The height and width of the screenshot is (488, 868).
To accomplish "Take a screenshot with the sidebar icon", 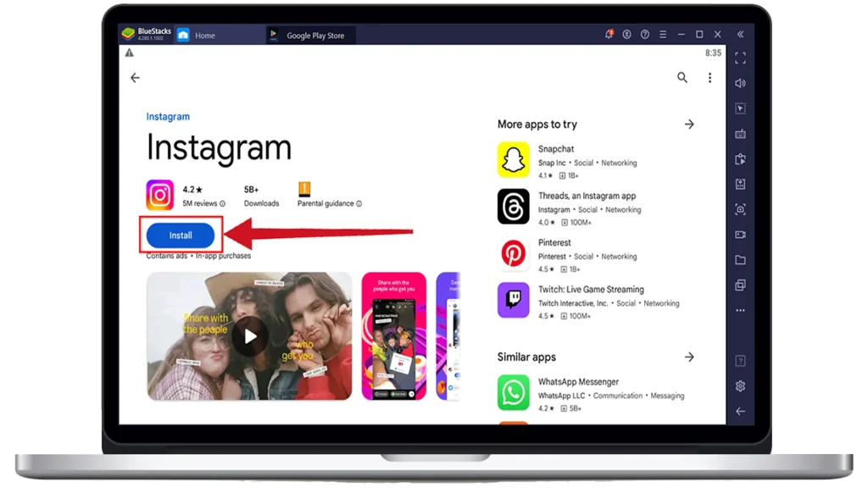I will (x=740, y=209).
